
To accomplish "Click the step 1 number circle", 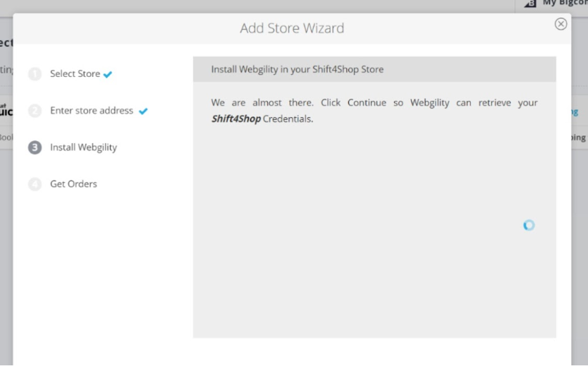I will (35, 74).
